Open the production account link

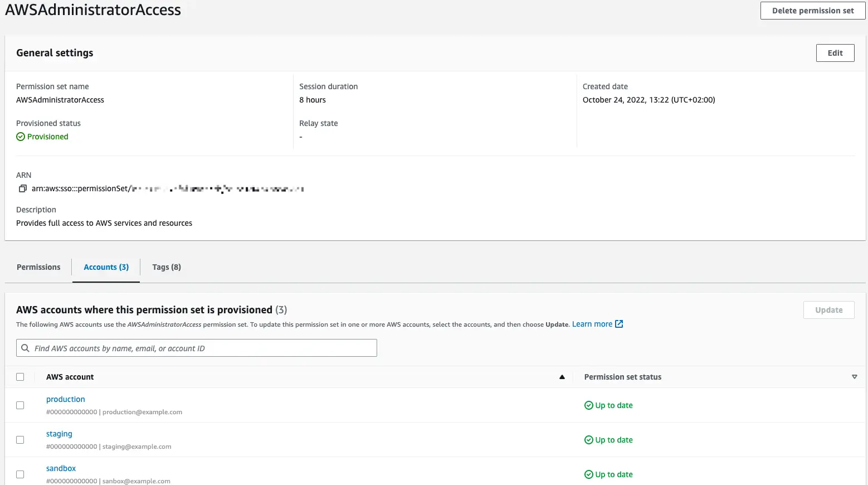66,399
